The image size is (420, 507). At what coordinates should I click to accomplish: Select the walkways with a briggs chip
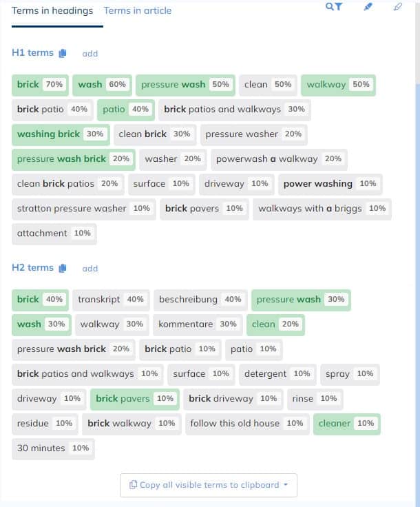pos(322,209)
